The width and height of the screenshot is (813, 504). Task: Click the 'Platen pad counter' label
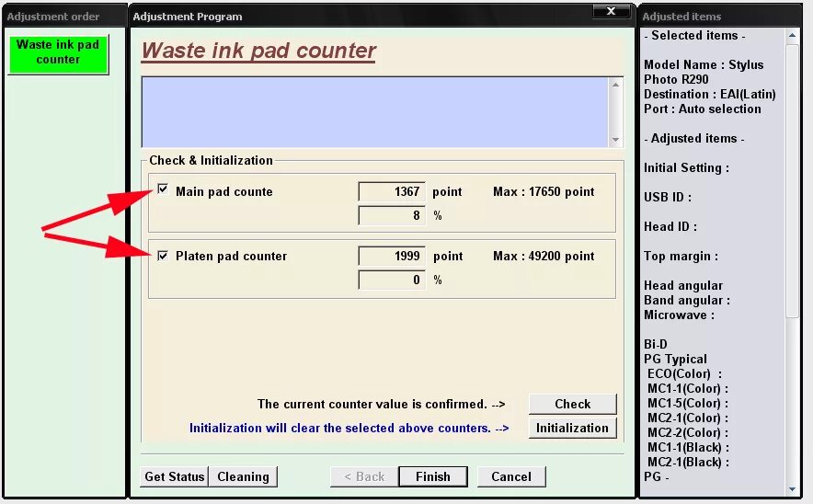tap(231, 256)
